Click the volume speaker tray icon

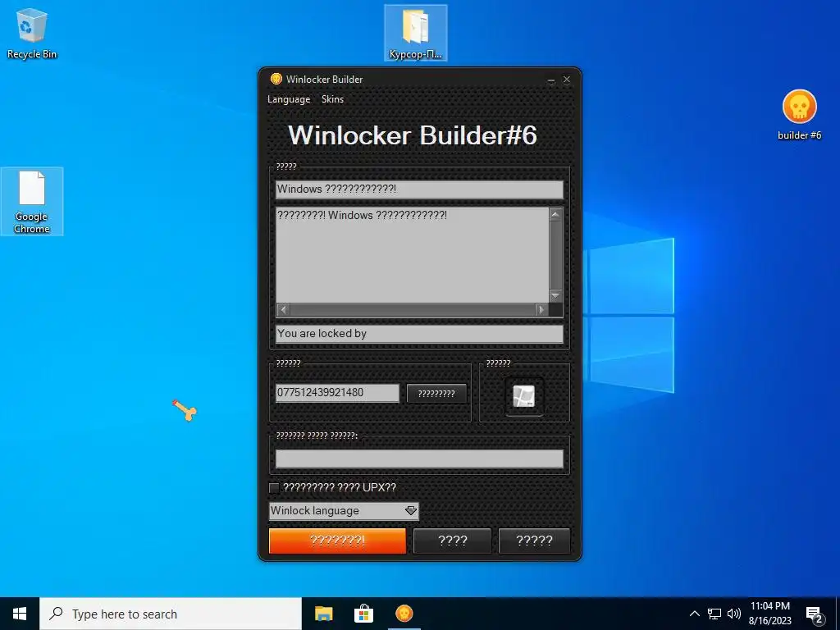(734, 614)
